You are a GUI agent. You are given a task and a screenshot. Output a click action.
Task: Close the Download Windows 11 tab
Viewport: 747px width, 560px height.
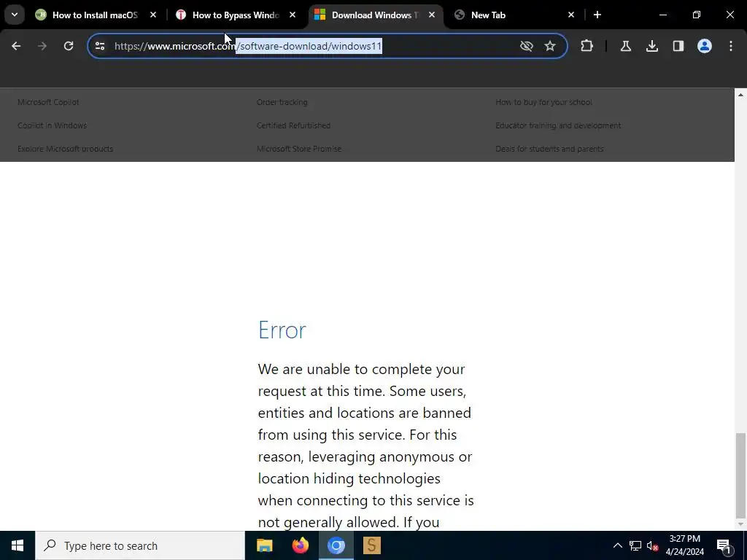[x=432, y=15]
